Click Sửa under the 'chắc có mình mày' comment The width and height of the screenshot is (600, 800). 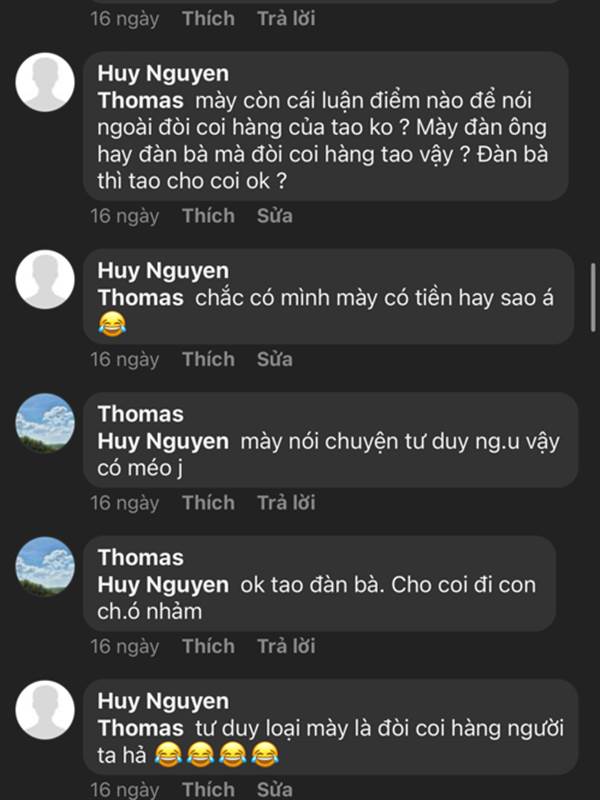click(x=274, y=359)
